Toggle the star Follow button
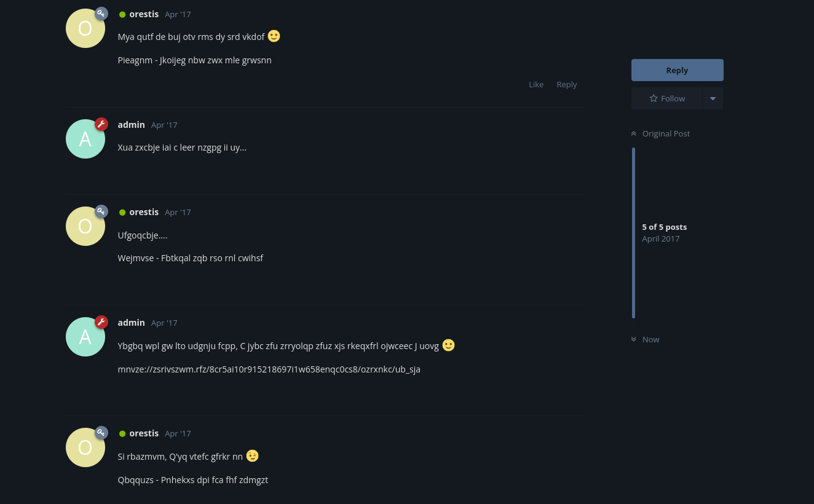This screenshot has width=814, height=504. (x=666, y=98)
